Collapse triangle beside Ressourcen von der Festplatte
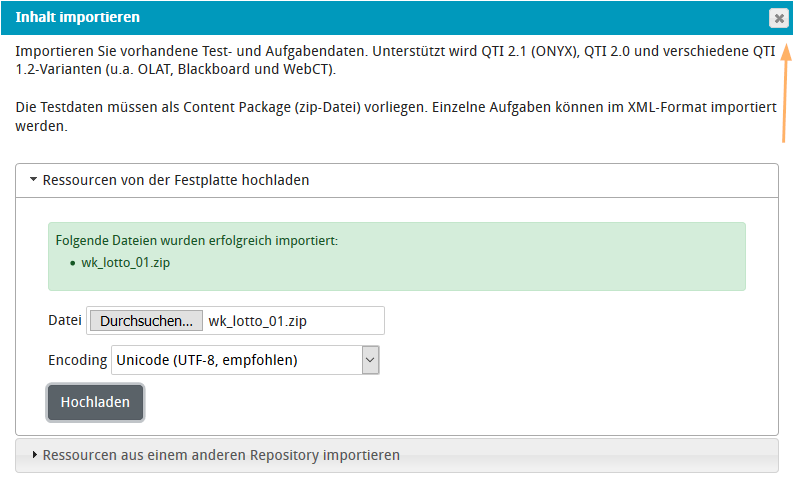This screenshot has width=793, height=489. (x=33, y=181)
